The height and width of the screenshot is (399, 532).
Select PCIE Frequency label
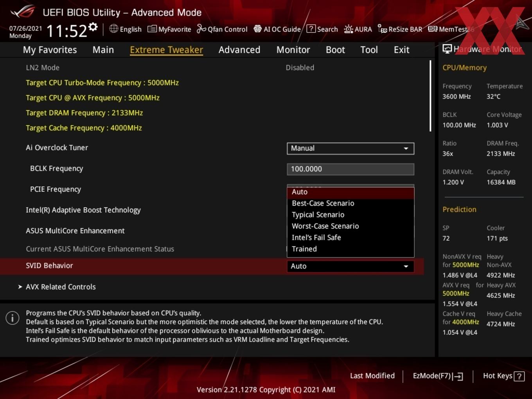pos(56,189)
